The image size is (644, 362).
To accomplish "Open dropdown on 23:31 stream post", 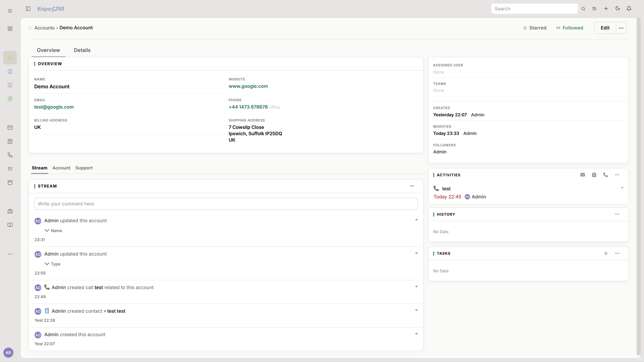I will [x=416, y=220].
